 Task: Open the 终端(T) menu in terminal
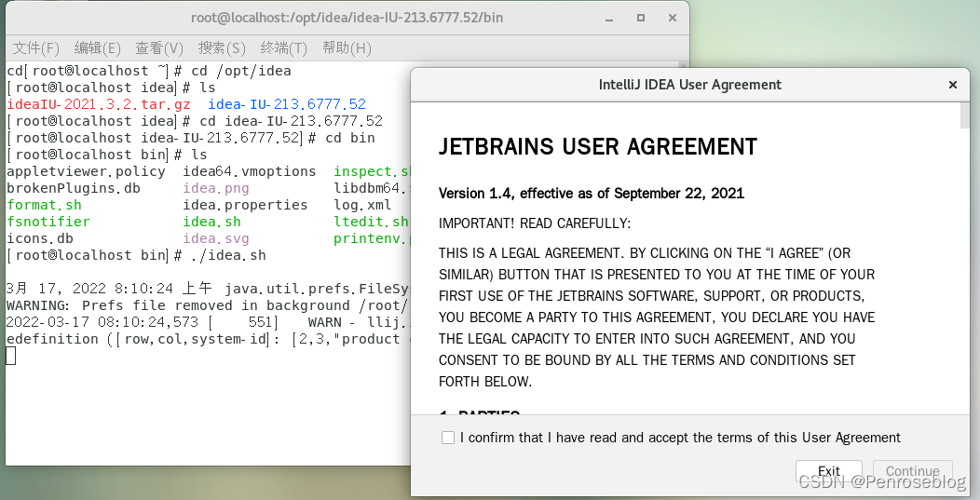tap(284, 48)
